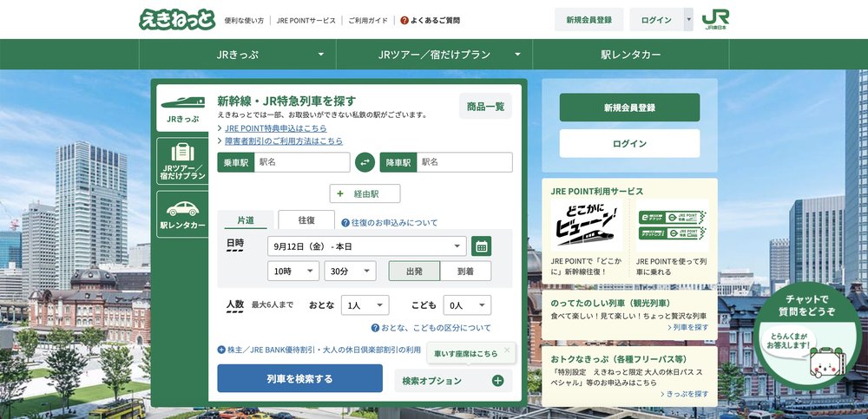Viewport: 868px width, 419px height.
Task: Click 列車を検索する search button
Action: pyautogui.click(x=299, y=378)
